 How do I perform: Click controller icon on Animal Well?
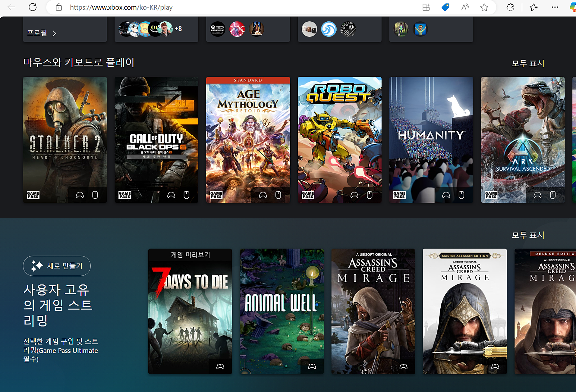pyautogui.click(x=312, y=366)
